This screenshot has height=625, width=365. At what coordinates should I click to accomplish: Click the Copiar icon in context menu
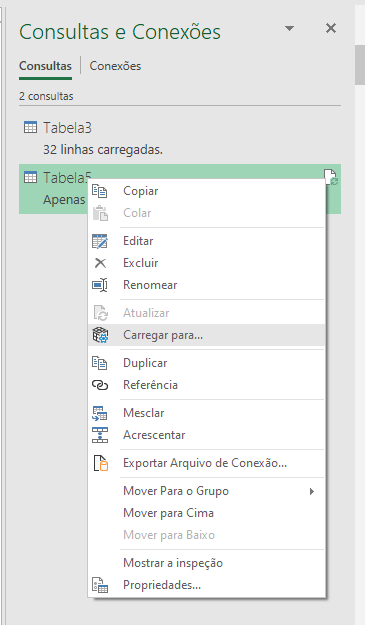tap(100, 191)
